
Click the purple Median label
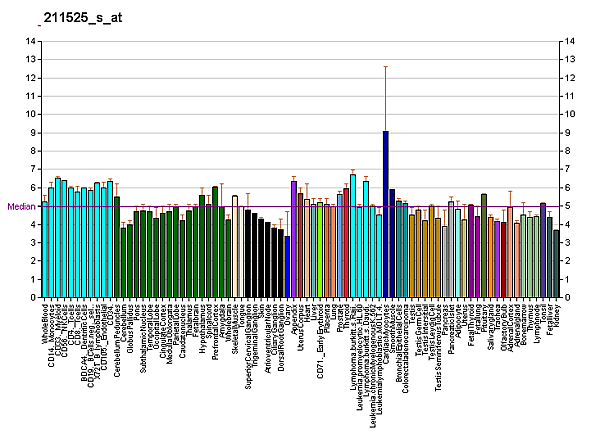[21, 206]
